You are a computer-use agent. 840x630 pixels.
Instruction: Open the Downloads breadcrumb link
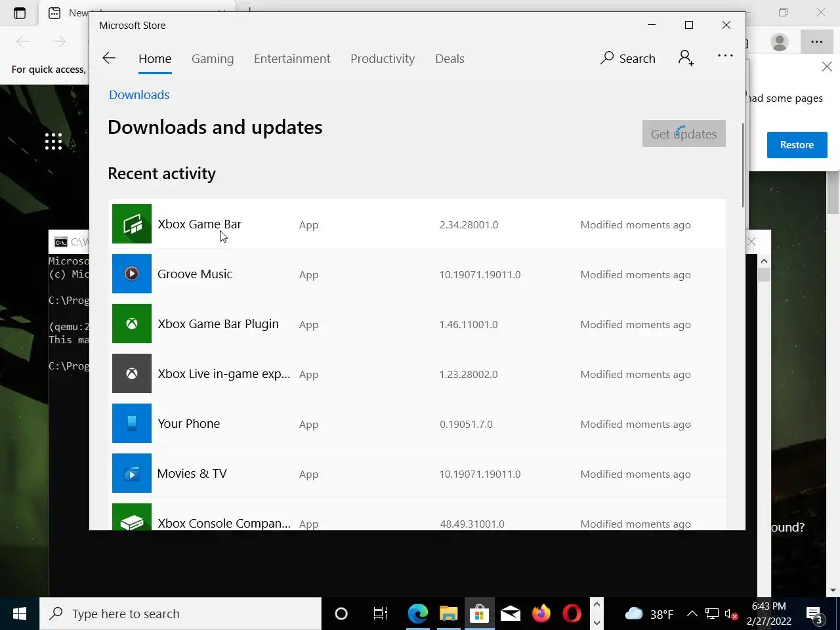[139, 94]
